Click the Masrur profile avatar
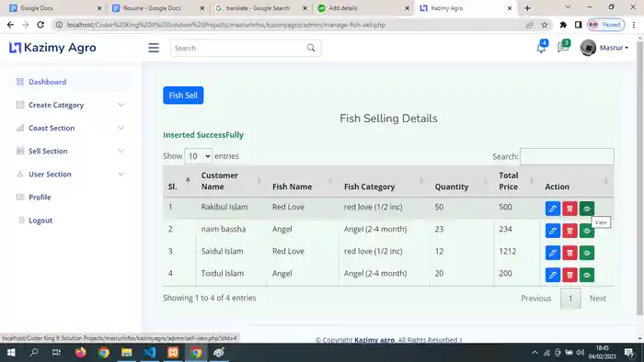Screen dimensions: 644x362 [x=588, y=48]
